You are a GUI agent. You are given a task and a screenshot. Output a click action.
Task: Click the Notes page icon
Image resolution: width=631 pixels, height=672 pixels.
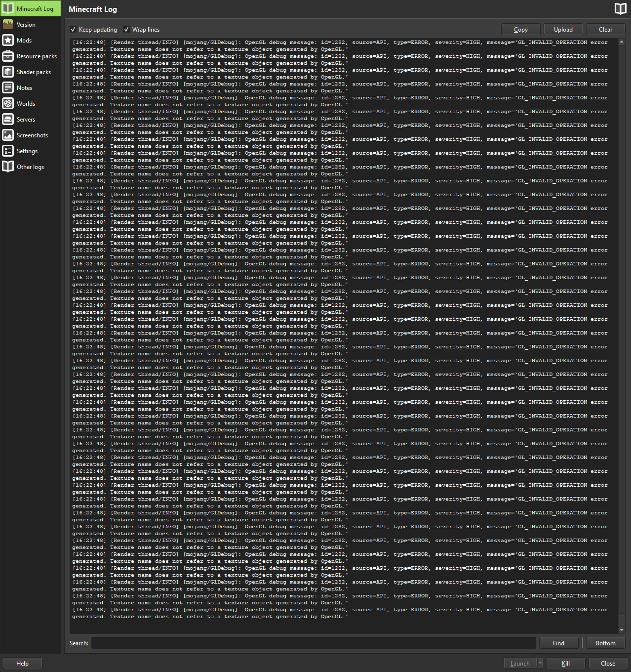[8, 87]
